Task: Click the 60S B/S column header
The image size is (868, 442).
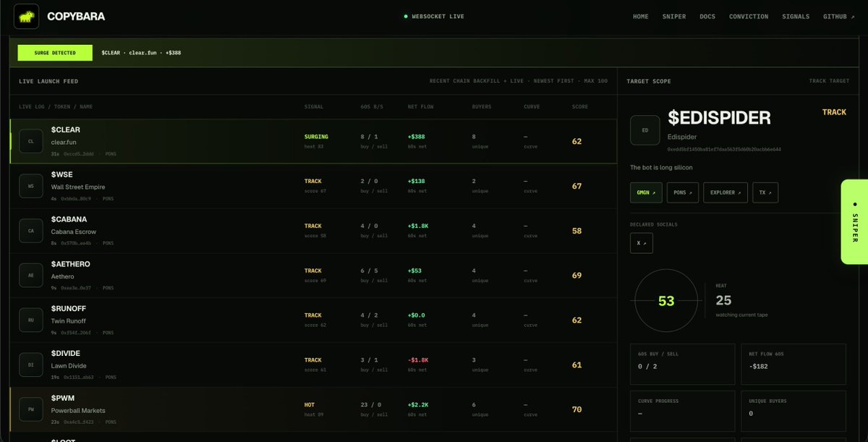Action: pos(372,107)
